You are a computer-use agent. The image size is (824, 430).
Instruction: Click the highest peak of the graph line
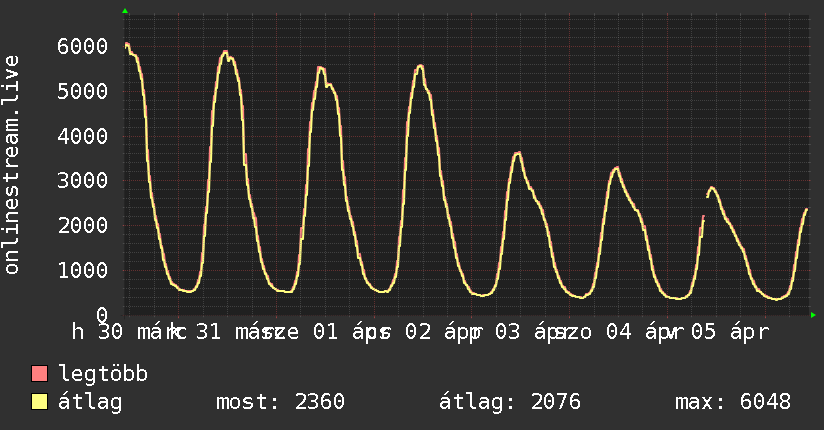point(127,44)
